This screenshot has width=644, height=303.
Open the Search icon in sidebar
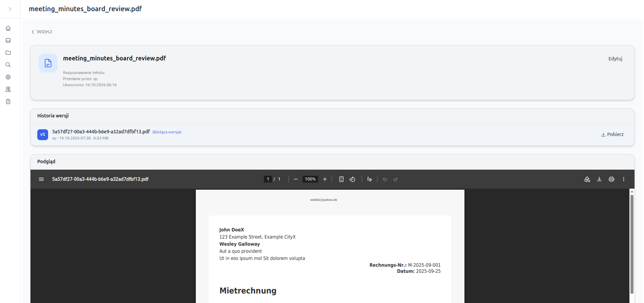click(x=8, y=65)
